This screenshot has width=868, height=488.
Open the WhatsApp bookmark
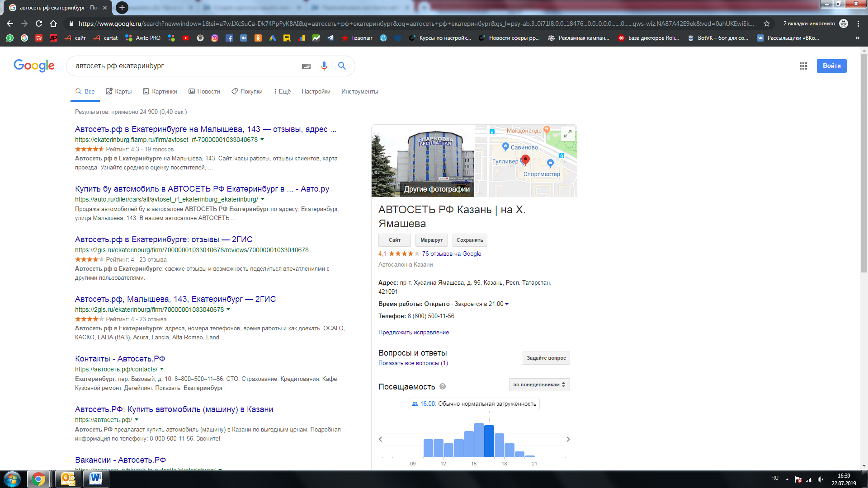10,38
